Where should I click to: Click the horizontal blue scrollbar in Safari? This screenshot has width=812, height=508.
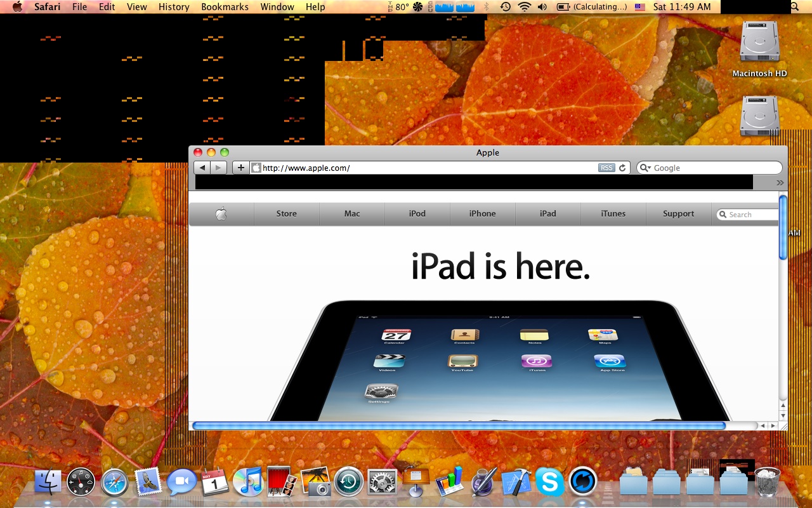pyautogui.click(x=459, y=425)
